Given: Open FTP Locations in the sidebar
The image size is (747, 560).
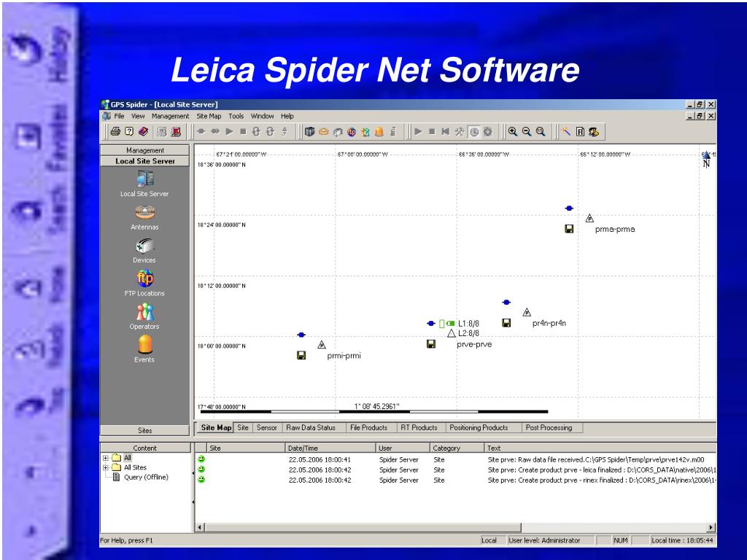Looking at the screenshot, I should (x=145, y=284).
